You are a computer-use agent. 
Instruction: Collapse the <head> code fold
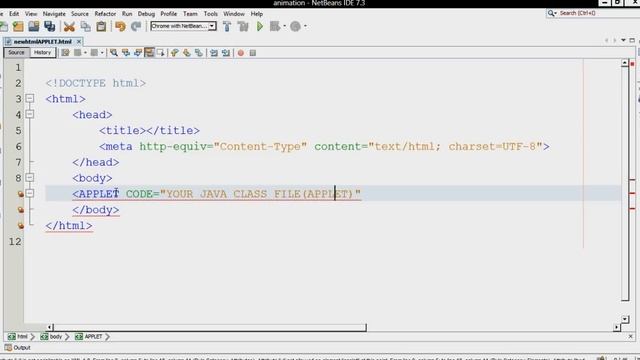[x=30, y=114]
